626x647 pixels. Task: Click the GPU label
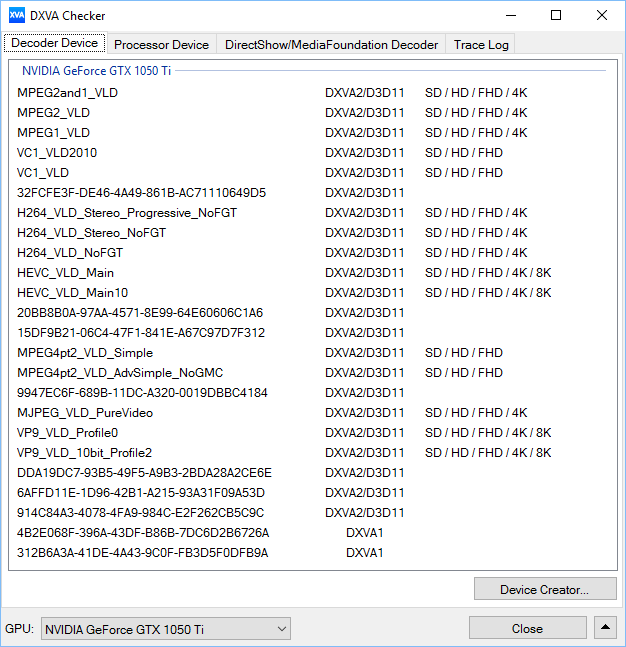click(19, 629)
